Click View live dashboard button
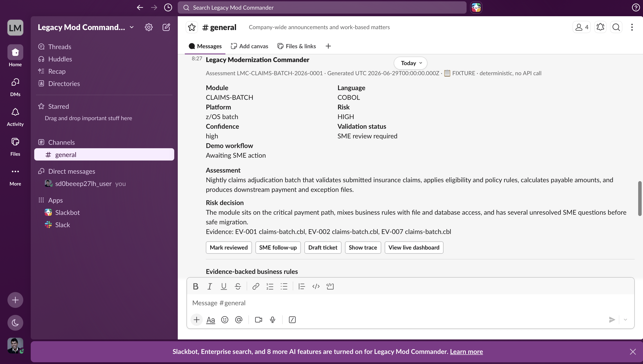Screen dimensions: 643x364 (414, 248)
